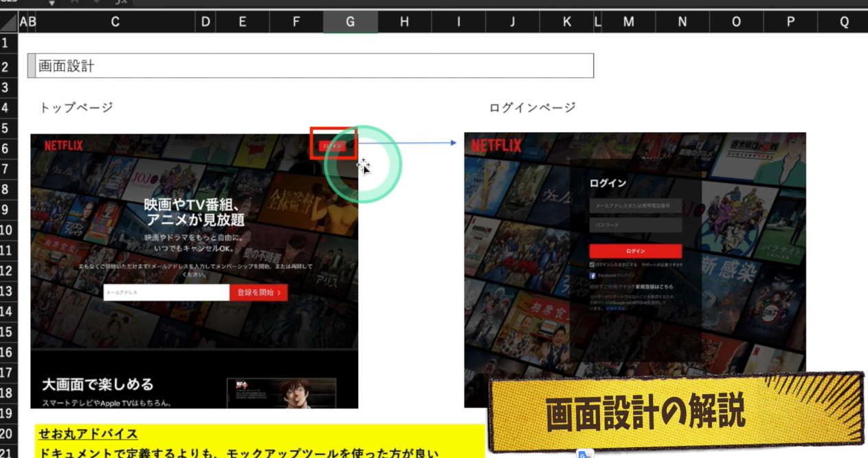Select row 15 header
Viewport: 868px width, 458px height.
tap(9, 331)
